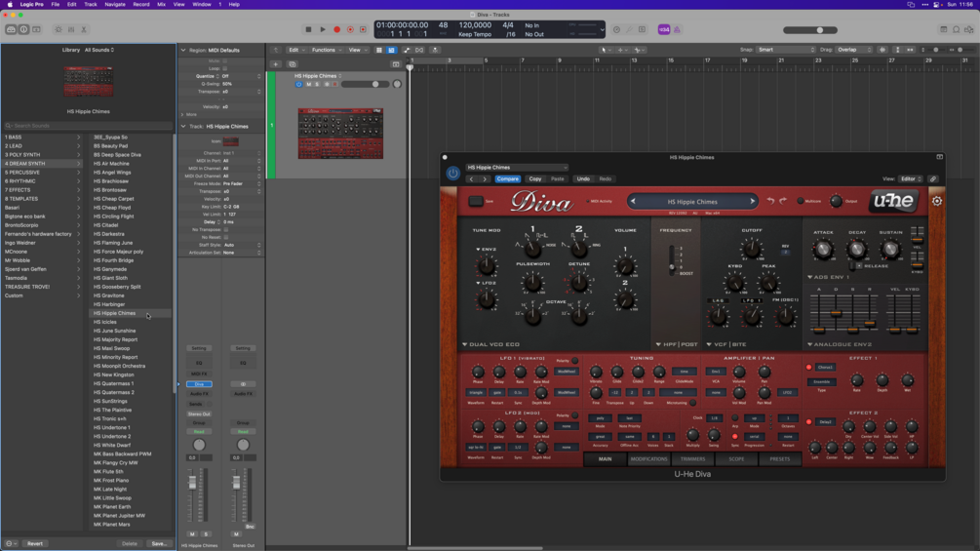Go to previous plug-in setting arrow
980x551 pixels.
pos(472,179)
